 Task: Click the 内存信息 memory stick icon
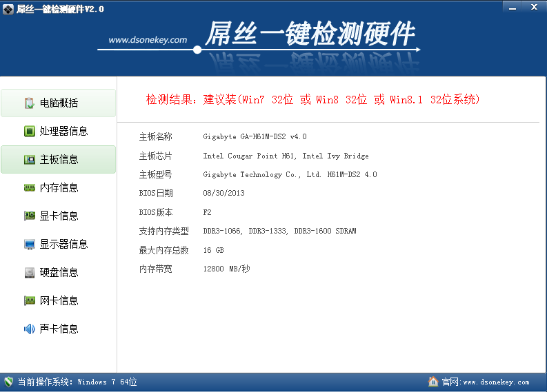click(30, 187)
